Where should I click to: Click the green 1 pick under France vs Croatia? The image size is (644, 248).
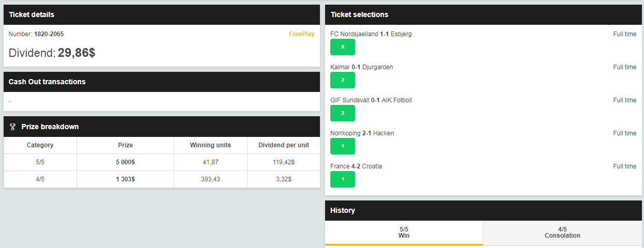pyautogui.click(x=343, y=179)
